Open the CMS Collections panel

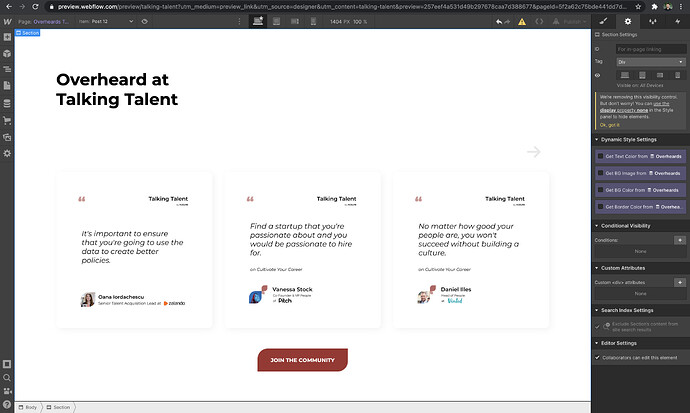coord(7,103)
